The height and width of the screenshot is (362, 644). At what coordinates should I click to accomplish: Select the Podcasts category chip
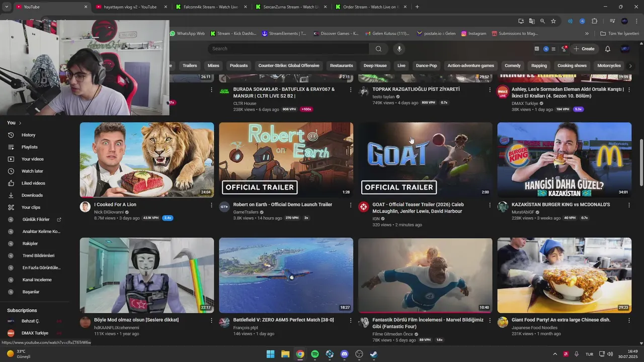coord(238,66)
